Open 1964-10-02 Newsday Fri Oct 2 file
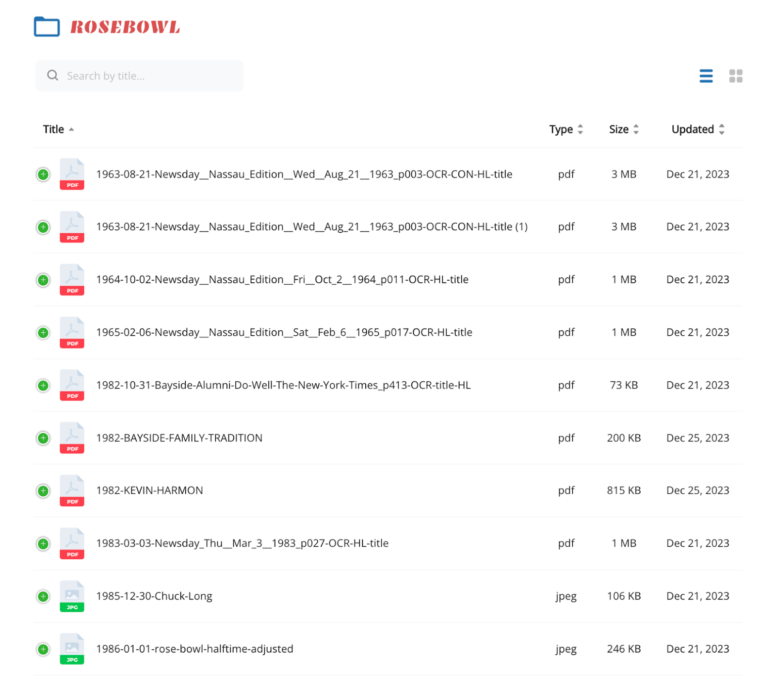 click(282, 279)
